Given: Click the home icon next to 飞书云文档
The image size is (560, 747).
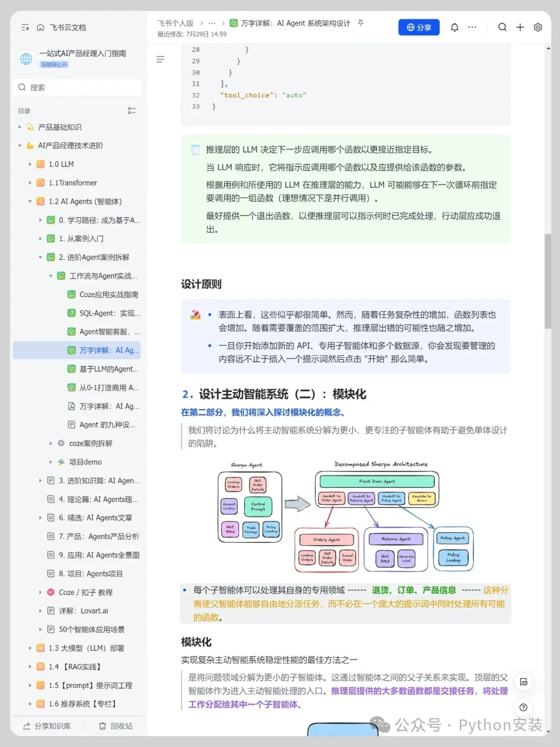Looking at the screenshot, I should (40, 27).
